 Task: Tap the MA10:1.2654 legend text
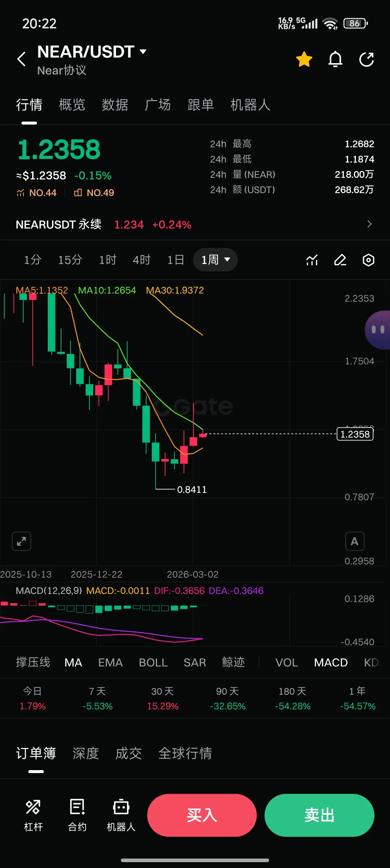point(107,290)
